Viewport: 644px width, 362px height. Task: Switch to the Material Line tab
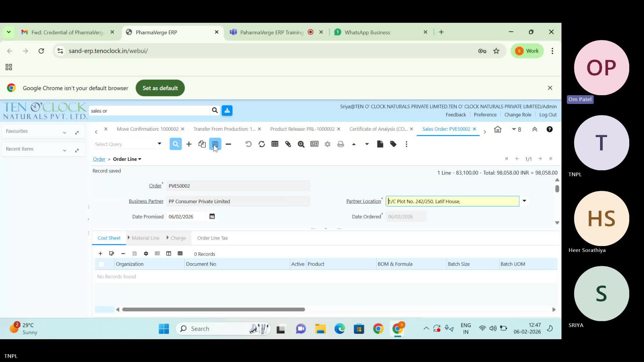pos(145,238)
